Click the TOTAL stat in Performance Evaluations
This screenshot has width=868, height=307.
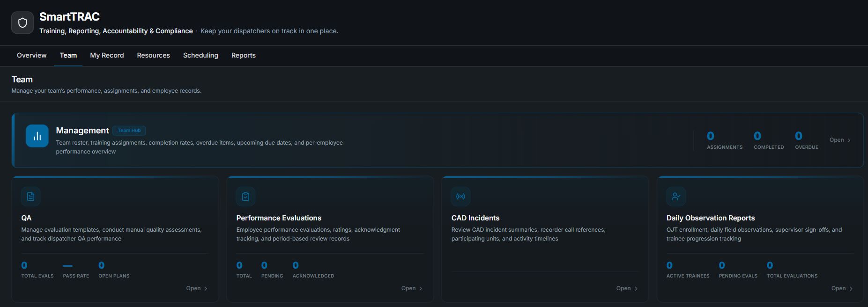pos(244,270)
